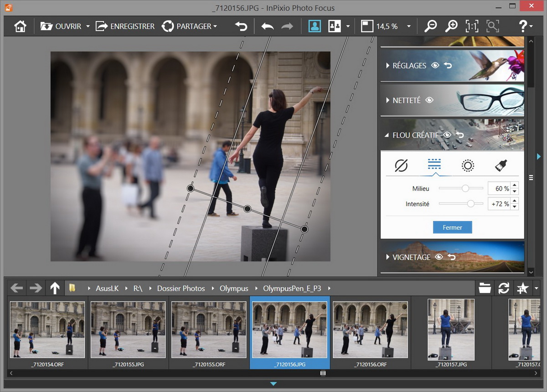The width and height of the screenshot is (547, 392).
Task: Toggle visibility eye of Flou Créatif
Action: click(x=447, y=135)
